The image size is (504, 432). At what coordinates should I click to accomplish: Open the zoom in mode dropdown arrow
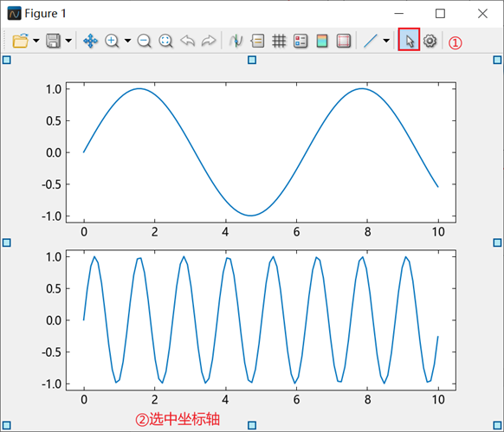tap(127, 41)
